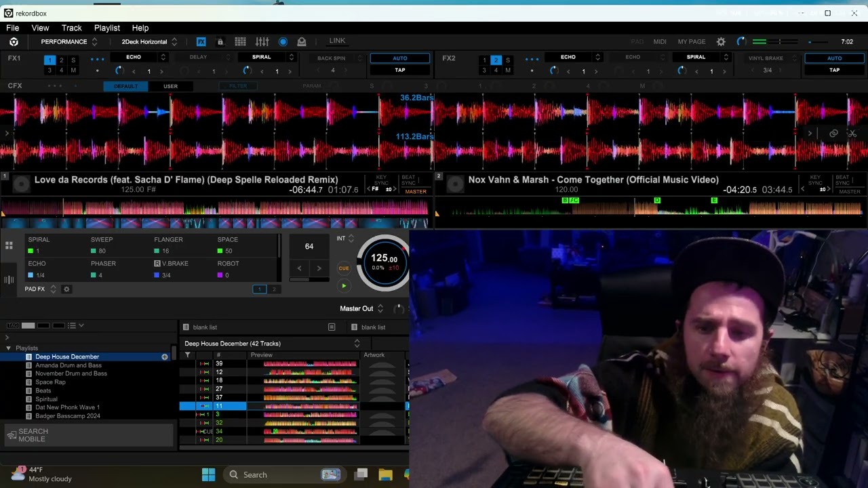The image size is (868, 488).
Task: Assign FX1 to master (M)
Action: coord(73,70)
